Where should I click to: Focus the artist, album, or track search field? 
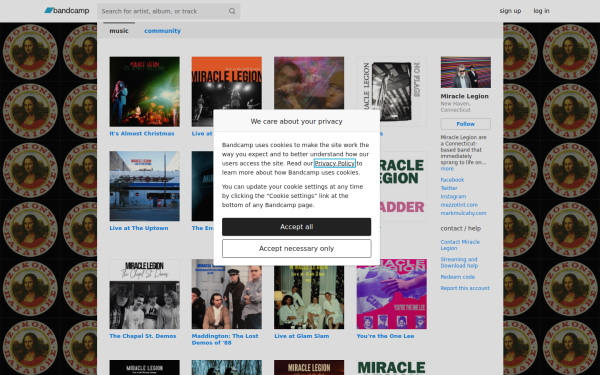(x=168, y=11)
